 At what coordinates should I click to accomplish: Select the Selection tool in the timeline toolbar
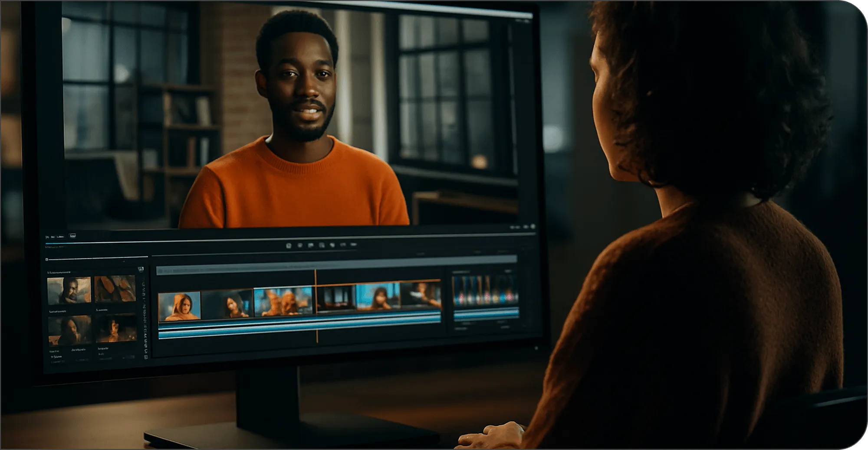[143, 282]
